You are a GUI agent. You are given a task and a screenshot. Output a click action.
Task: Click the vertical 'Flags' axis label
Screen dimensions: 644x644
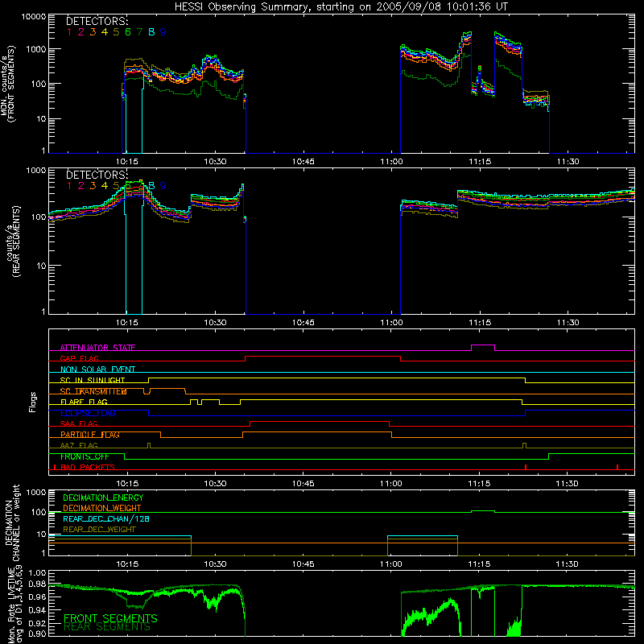(33, 402)
